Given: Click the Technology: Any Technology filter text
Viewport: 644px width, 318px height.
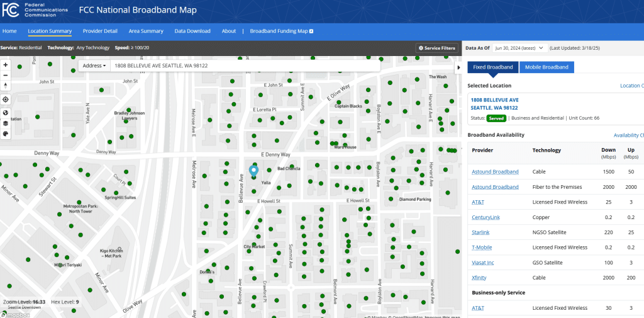Looking at the screenshot, I should point(79,48).
